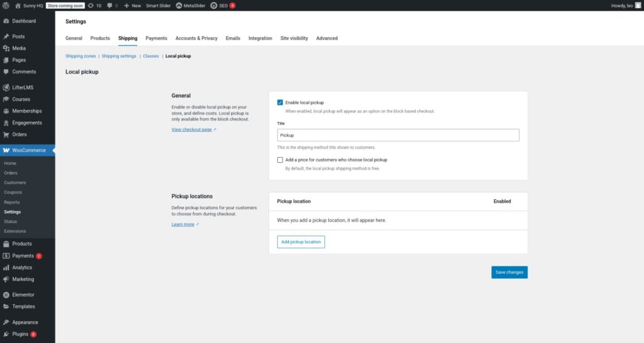Click the Memberships icon in sidebar
The height and width of the screenshot is (343, 644).
[6, 111]
